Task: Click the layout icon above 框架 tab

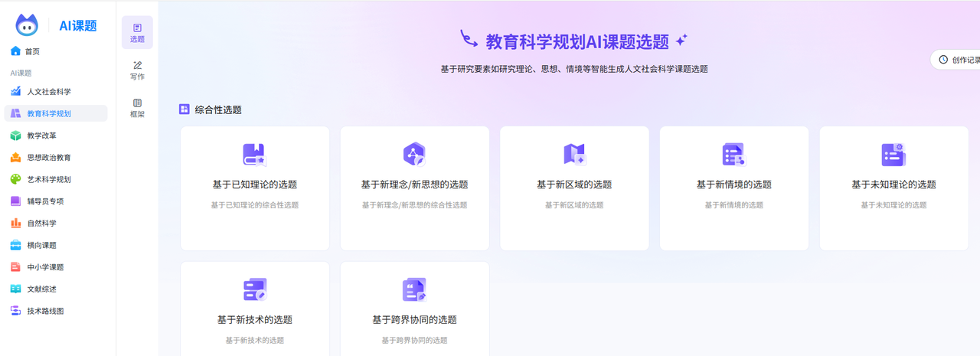Action: coord(137,103)
